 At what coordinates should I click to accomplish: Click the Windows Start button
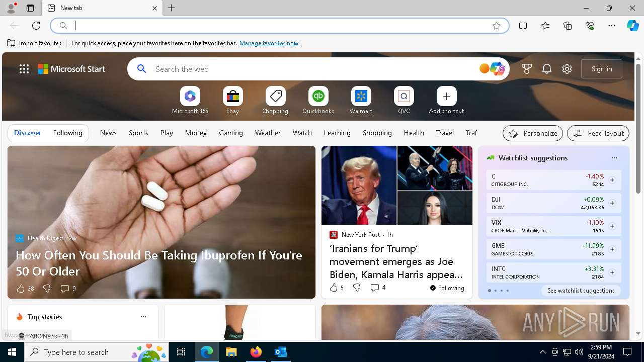(12, 352)
